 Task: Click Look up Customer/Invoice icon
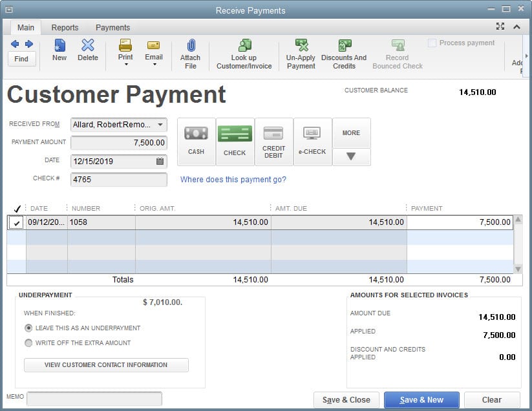[x=244, y=47]
